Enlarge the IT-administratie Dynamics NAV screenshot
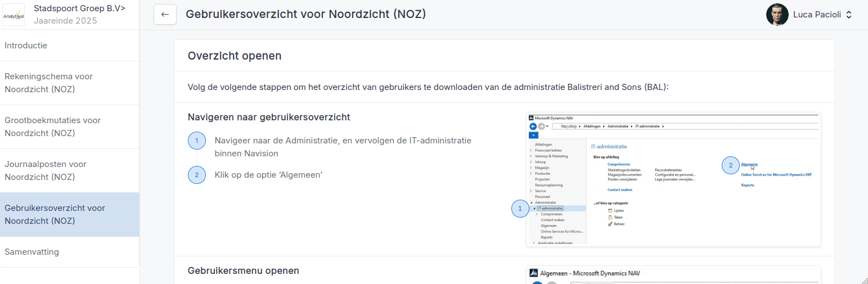 673,179
